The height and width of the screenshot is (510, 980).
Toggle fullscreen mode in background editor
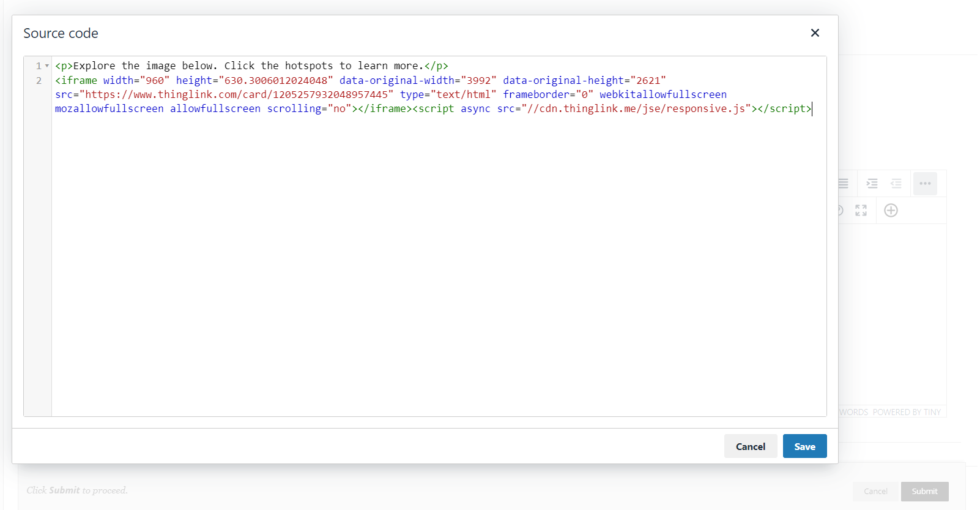tap(861, 211)
